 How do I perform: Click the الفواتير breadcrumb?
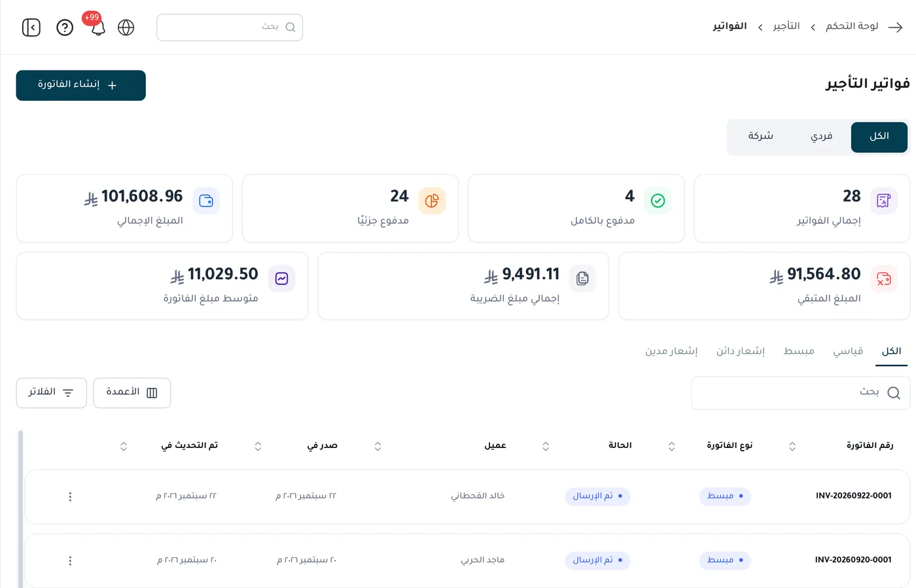pyautogui.click(x=730, y=26)
